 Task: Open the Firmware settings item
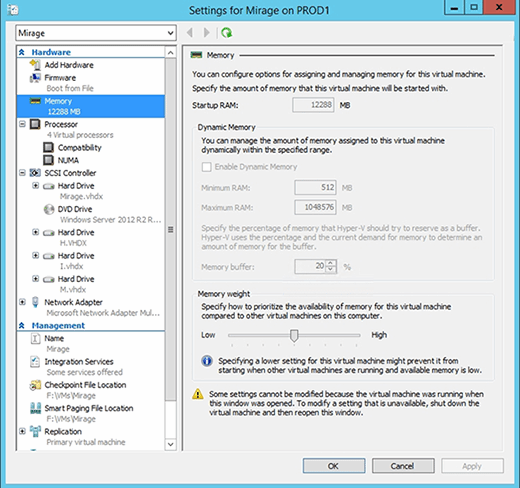60,78
